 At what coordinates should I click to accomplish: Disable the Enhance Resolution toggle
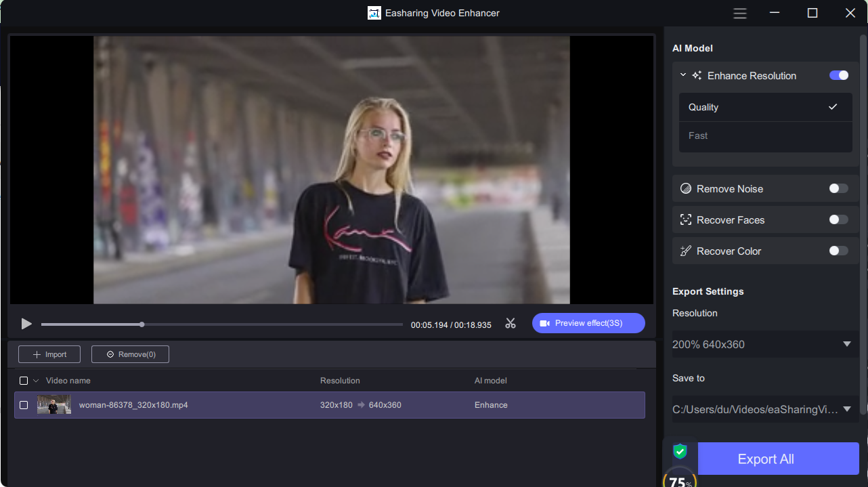838,75
